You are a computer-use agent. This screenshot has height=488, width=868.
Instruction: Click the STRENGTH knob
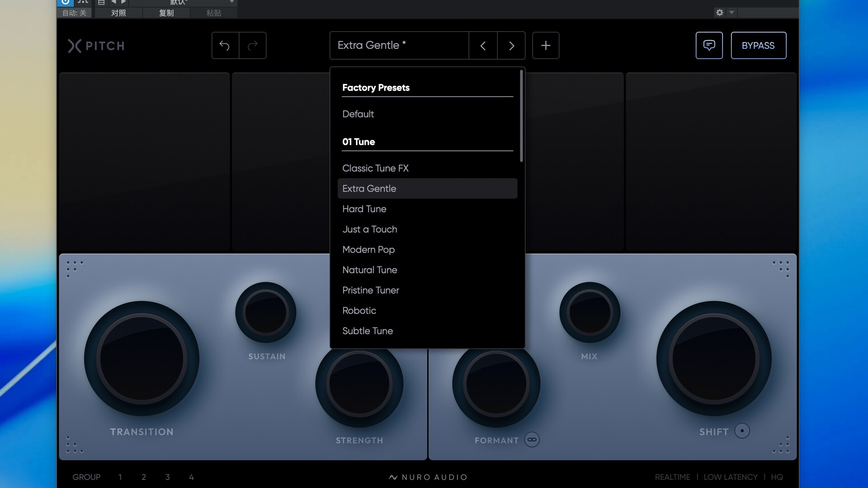coord(359,384)
